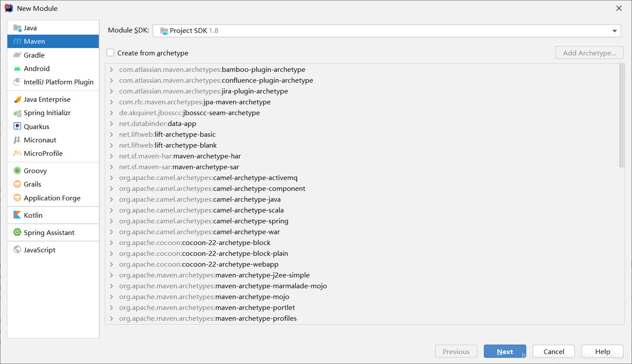Click the Java folder icon in sidebar
The image size is (632, 364).
[17, 28]
